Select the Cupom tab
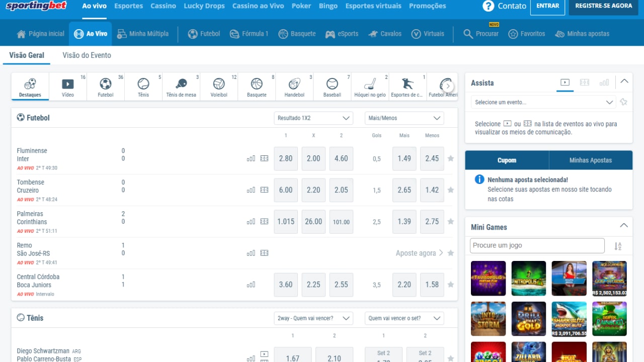The width and height of the screenshot is (644, 362). click(x=507, y=160)
